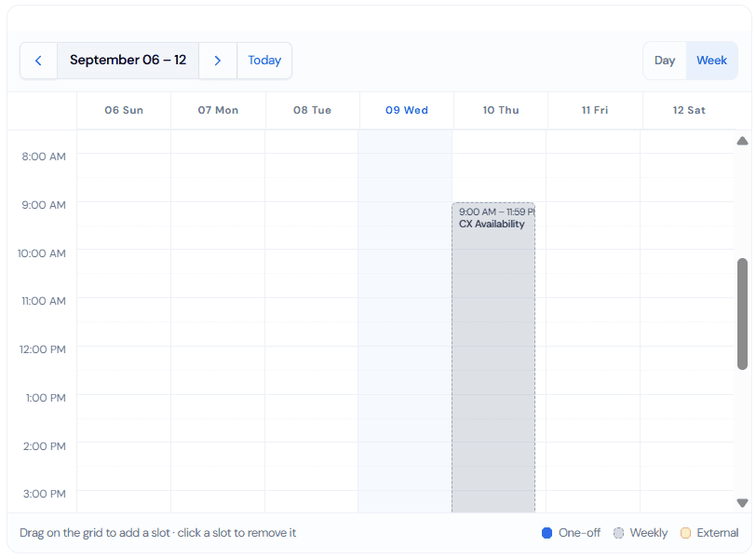Click the External legend label
The height and width of the screenshot is (560, 756).
point(718,533)
